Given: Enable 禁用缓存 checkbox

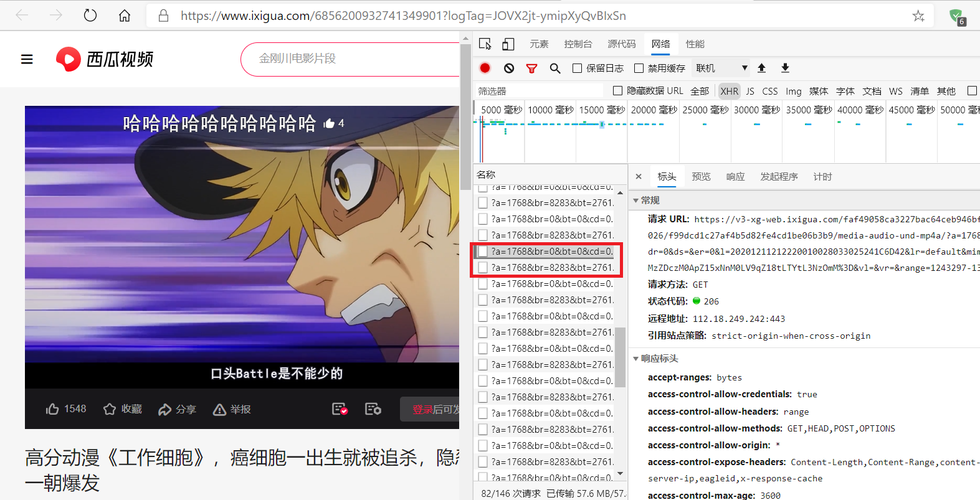Looking at the screenshot, I should (639, 68).
